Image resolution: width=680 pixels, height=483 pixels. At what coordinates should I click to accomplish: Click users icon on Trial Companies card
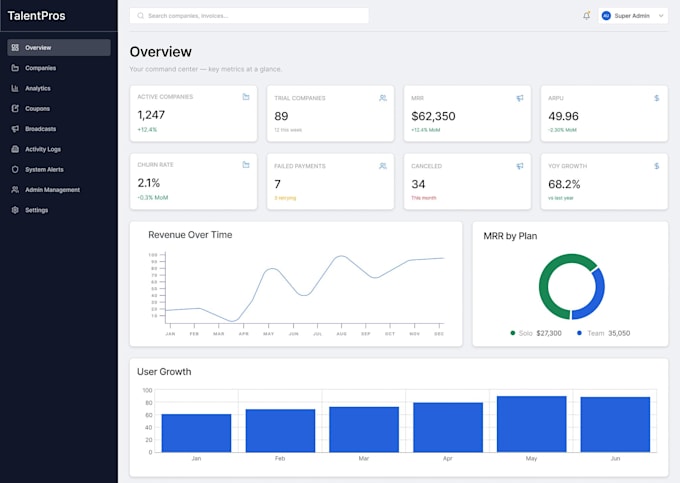[383, 98]
